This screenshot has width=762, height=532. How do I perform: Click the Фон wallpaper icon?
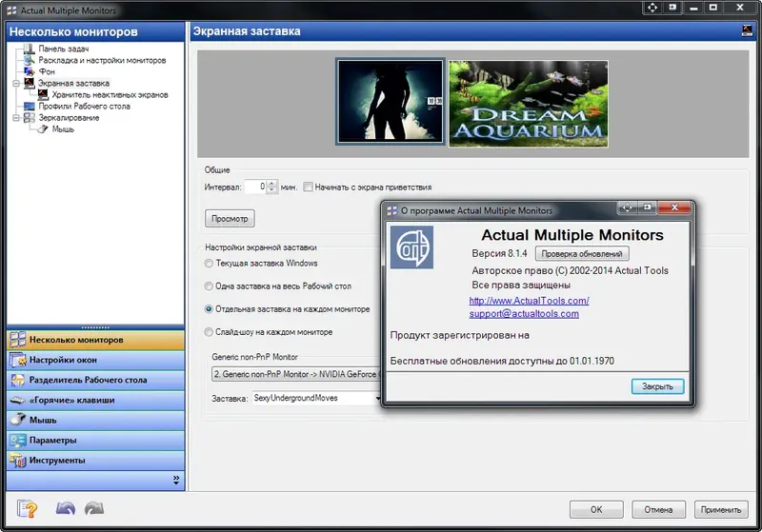coord(30,71)
